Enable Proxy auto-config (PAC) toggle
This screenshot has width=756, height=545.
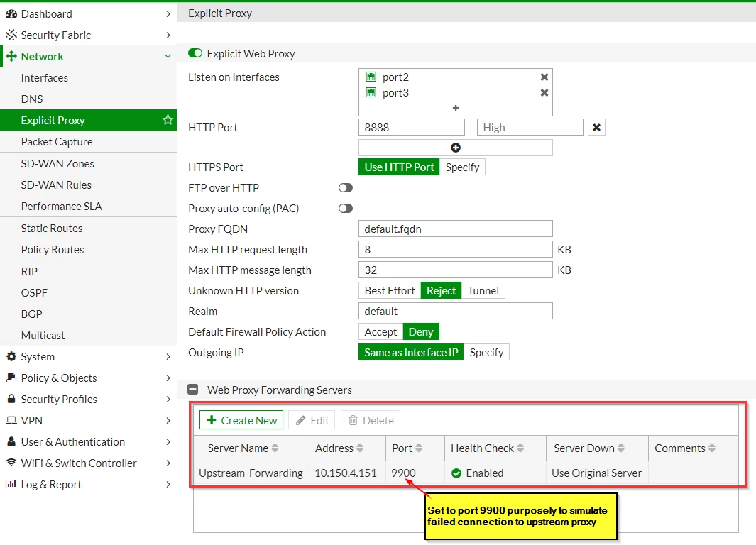tap(346, 208)
